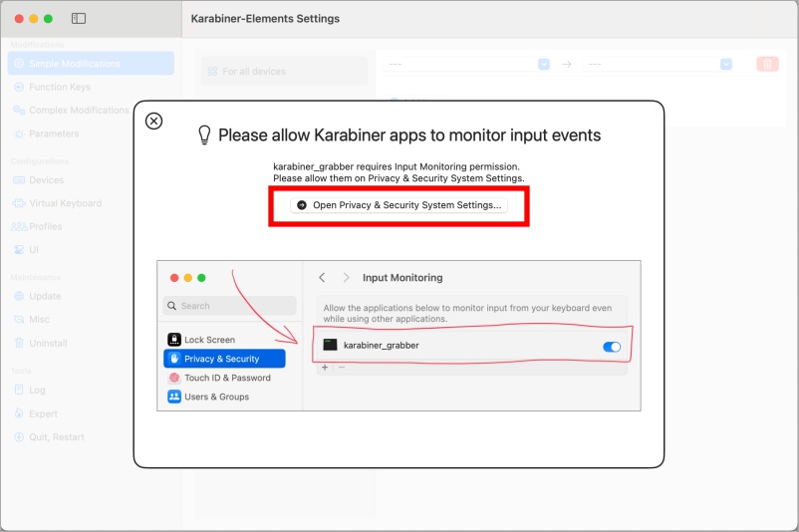Viewport: 799px width, 532px height.
Task: Click the red delete mapping button
Action: click(767, 64)
